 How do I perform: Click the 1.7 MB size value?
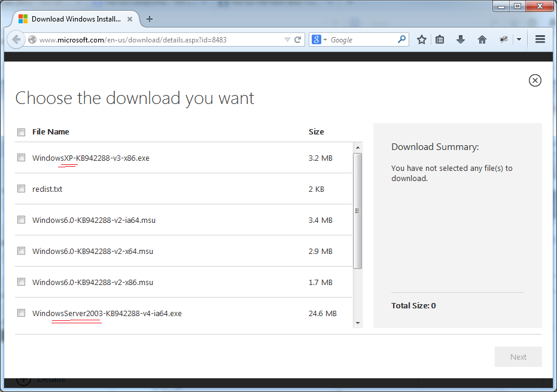[321, 283]
